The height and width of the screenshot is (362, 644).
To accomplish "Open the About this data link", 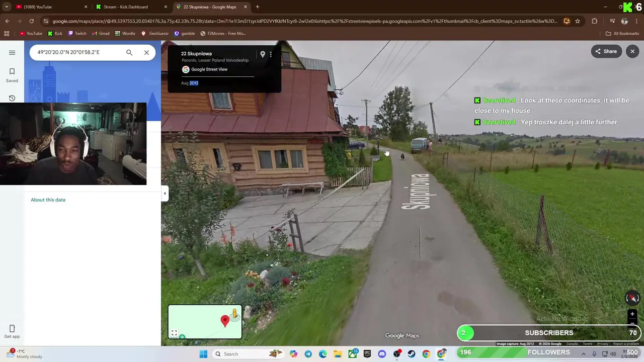I will tap(48, 200).
